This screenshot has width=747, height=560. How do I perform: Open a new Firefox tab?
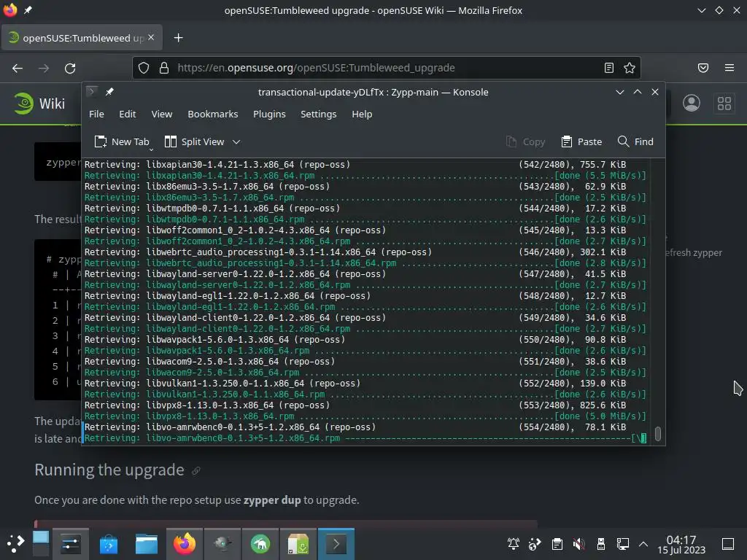click(178, 38)
